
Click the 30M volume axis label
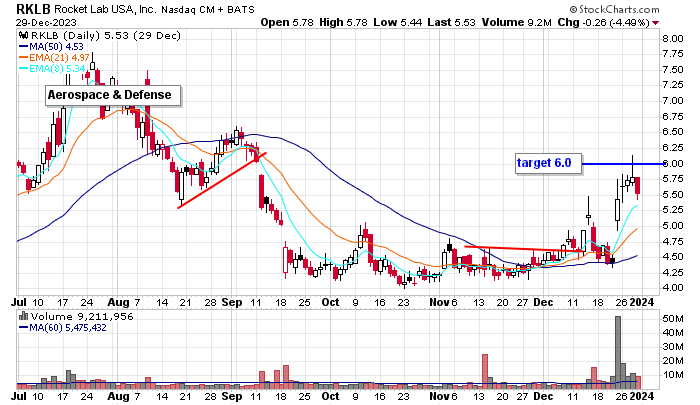(x=673, y=347)
